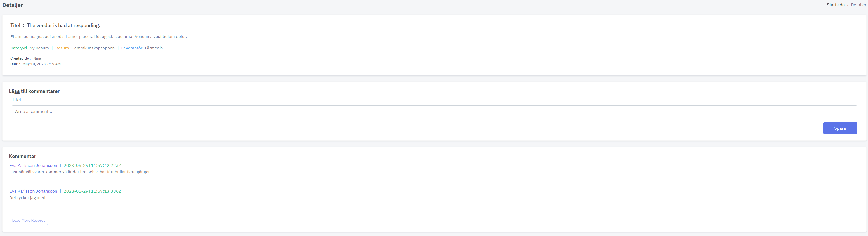Image resolution: width=868 pixels, height=236 pixels.
Task: Click Load More Records button
Action: 29,221
